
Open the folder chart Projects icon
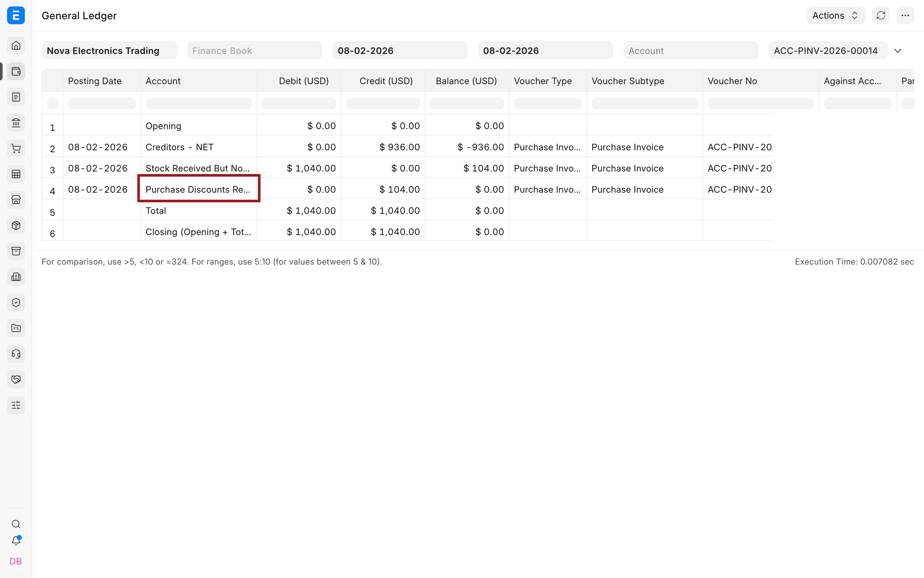16,328
